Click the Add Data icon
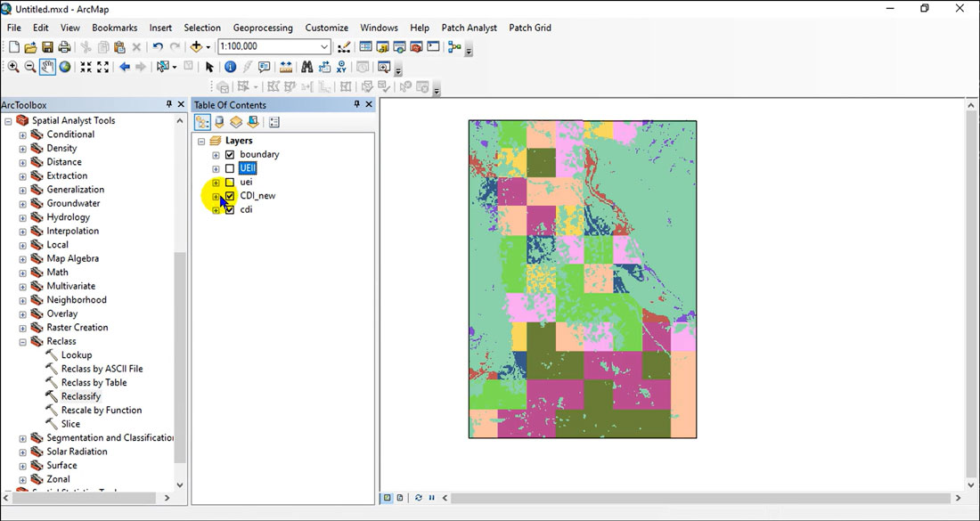 coord(197,47)
